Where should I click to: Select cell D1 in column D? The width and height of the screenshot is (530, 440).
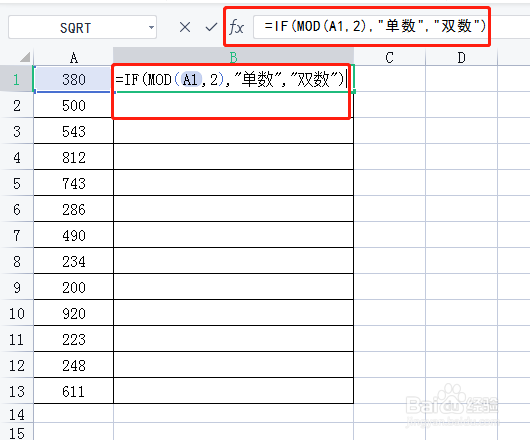click(461, 79)
